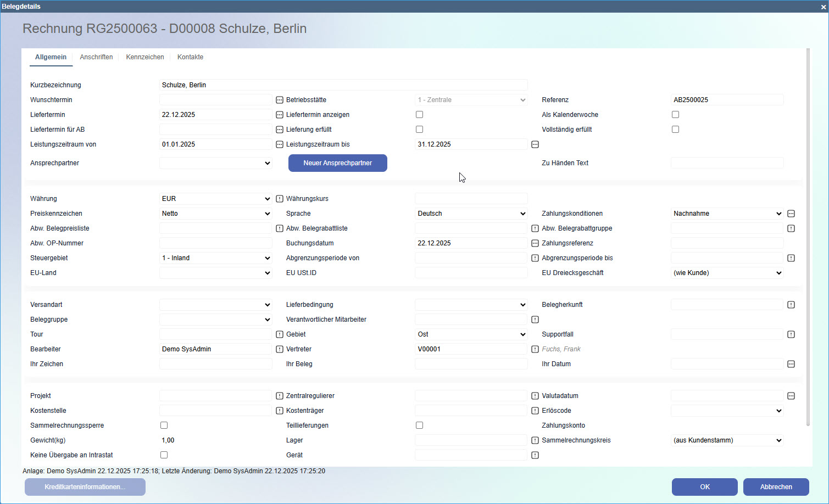Open the Buchungsdatum calendar icon
Image resolution: width=829 pixels, height=504 pixels.
pos(535,243)
